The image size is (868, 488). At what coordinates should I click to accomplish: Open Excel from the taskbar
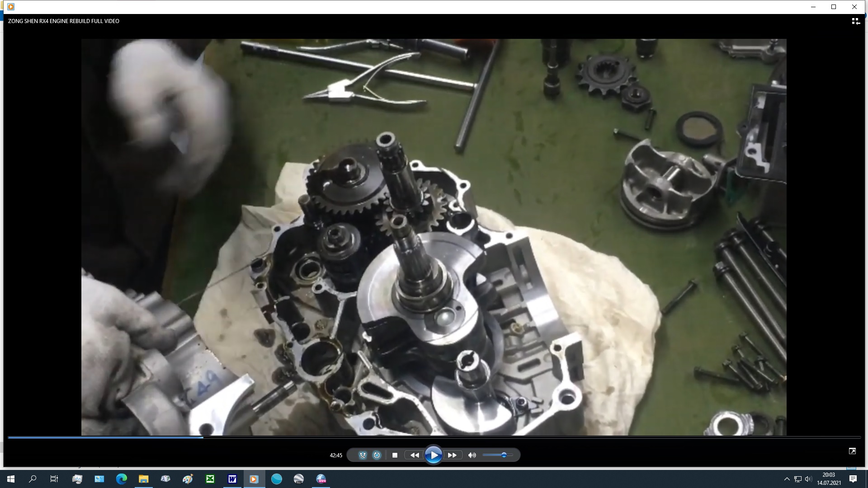coord(210,479)
